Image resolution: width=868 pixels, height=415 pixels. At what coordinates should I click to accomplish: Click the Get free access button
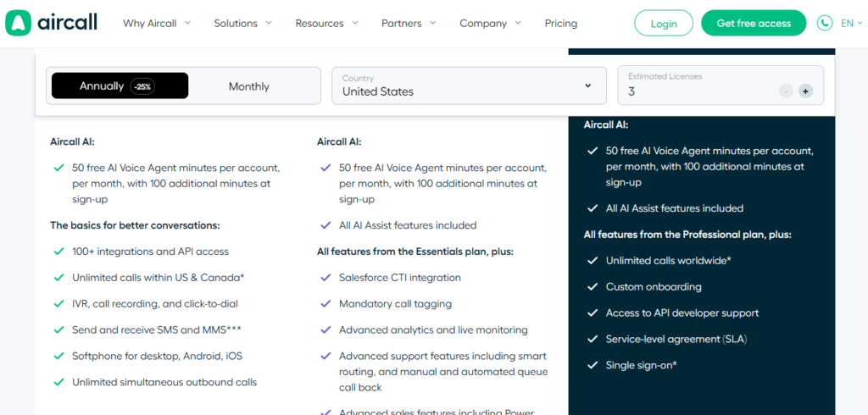(754, 24)
